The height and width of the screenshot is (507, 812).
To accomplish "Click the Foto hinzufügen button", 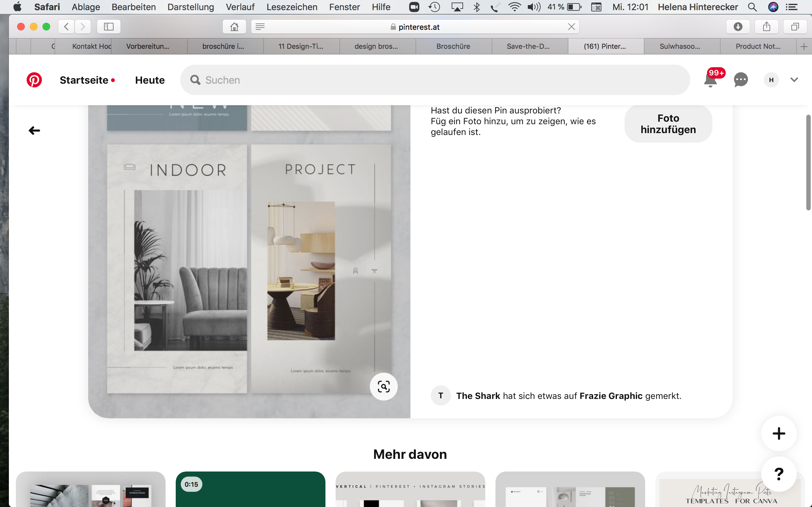I will tap(668, 124).
